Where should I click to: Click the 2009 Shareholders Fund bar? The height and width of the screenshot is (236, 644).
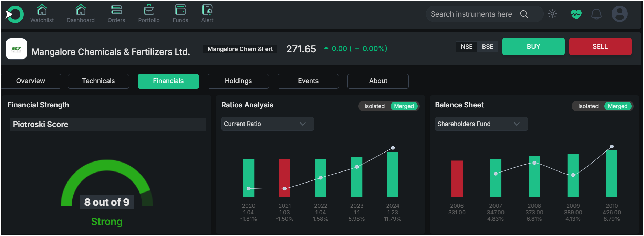573,176
